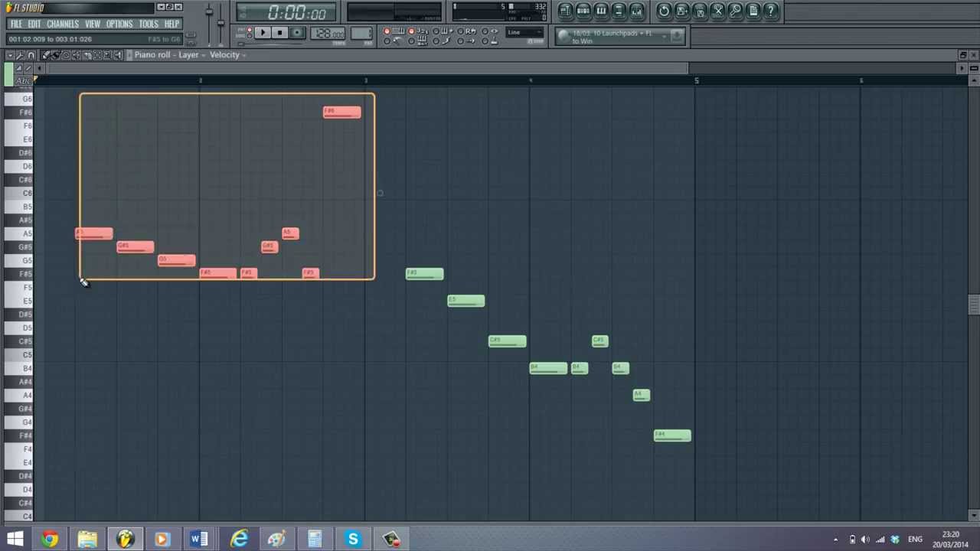980x551 pixels.
Task: Click the ENG language indicator in tray
Action: (915, 540)
